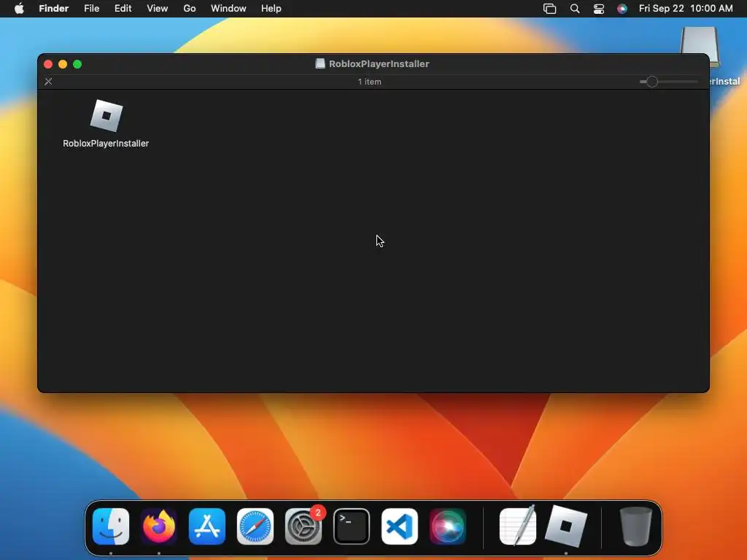
Task: Zoom the RobloxPlayerInstaller window with green button
Action: tap(77, 64)
